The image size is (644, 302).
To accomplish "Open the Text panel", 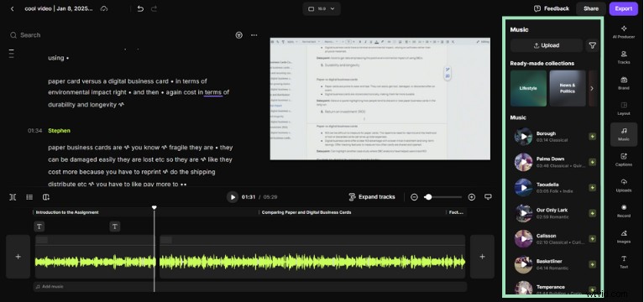I will [x=624, y=263].
